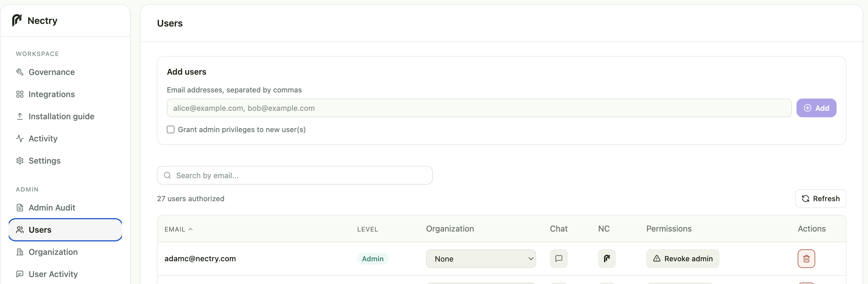Viewport: 868px width, 284px height.
Task: Open the Organization admin page
Action: coord(65,252)
